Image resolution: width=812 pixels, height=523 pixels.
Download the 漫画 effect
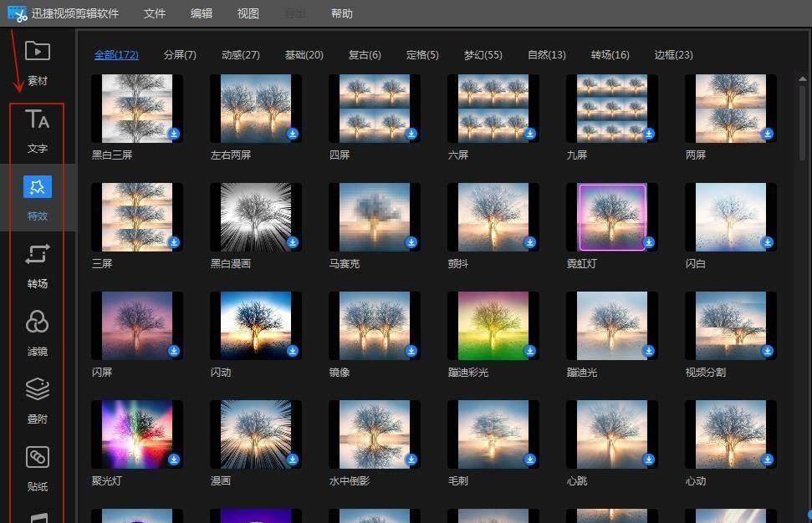tap(293, 460)
